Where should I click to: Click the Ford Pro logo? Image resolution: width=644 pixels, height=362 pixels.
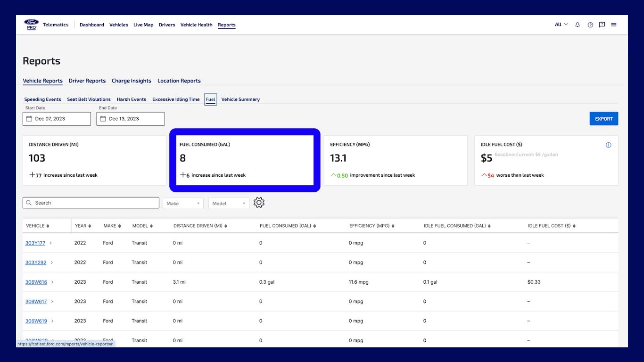[31, 25]
